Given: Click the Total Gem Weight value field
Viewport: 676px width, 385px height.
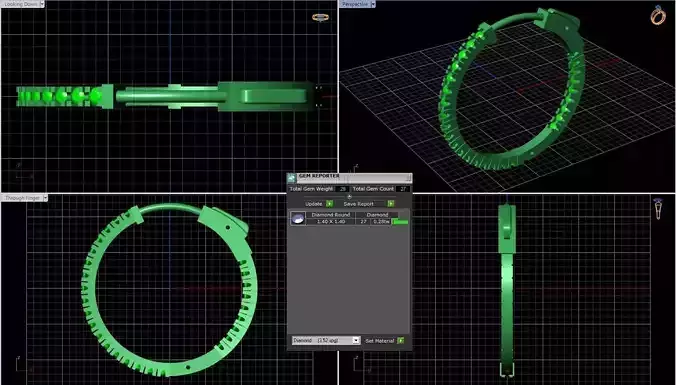Looking at the screenshot, I should coord(342,189).
